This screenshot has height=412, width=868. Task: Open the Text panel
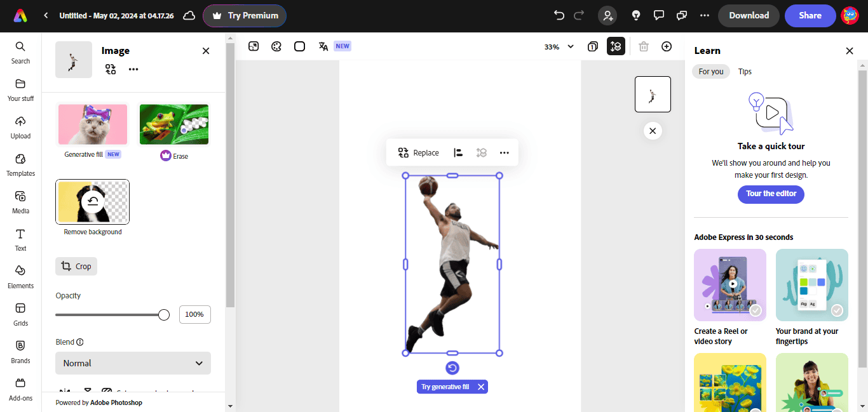20,240
